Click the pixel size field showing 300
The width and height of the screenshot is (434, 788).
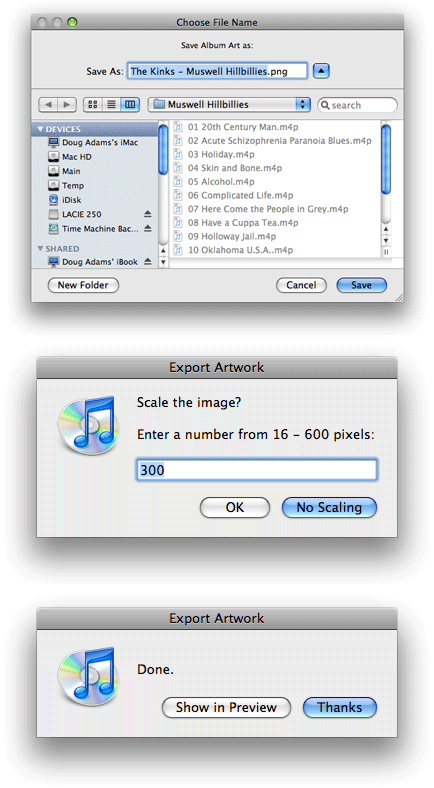257,470
